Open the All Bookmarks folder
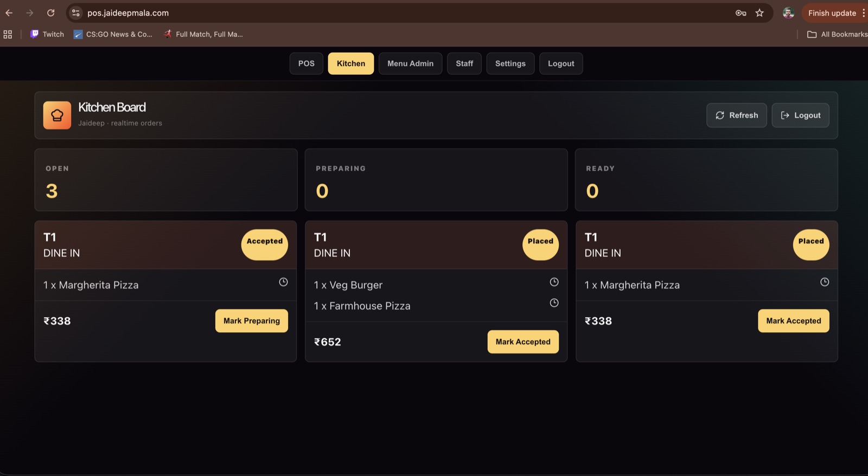 click(837, 34)
